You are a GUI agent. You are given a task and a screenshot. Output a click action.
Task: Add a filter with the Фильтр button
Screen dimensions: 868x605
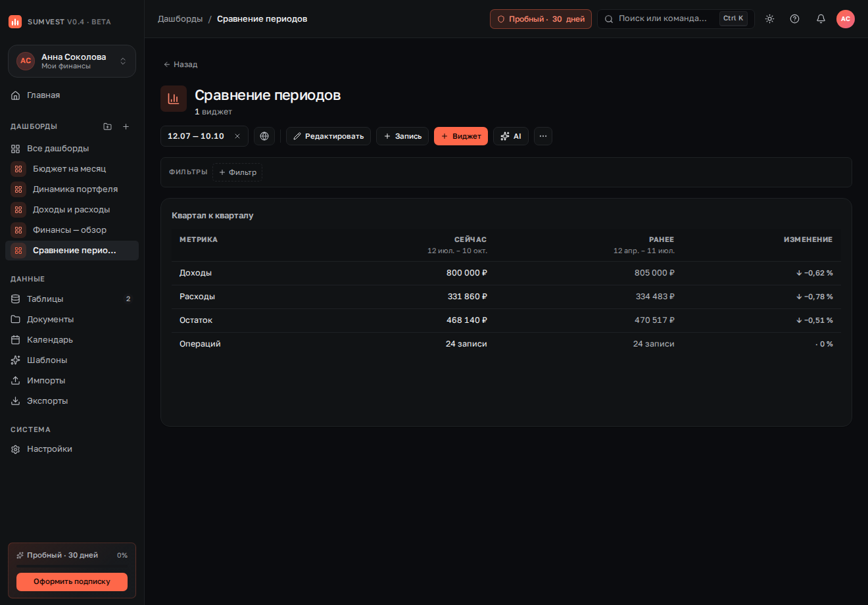237,172
